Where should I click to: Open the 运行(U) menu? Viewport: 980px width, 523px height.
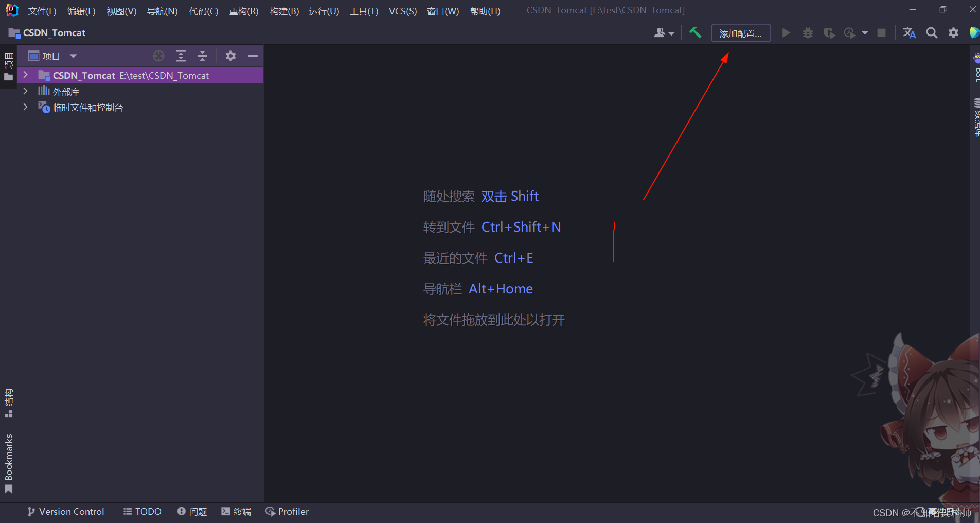pyautogui.click(x=323, y=11)
